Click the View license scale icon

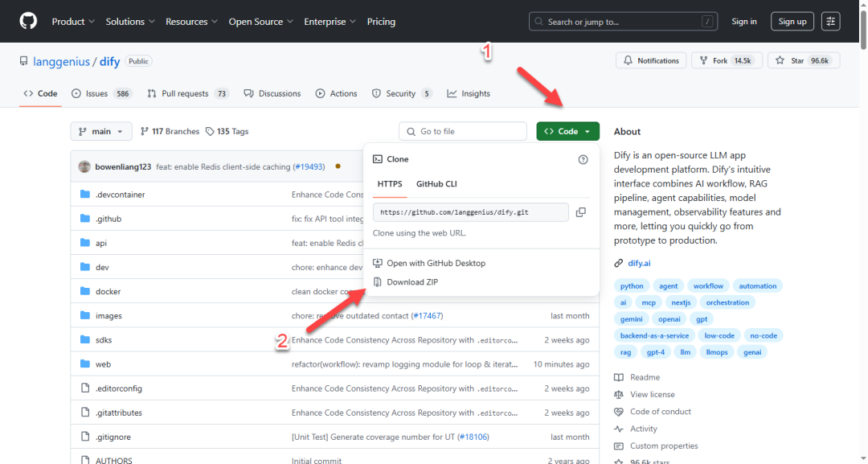pos(618,394)
